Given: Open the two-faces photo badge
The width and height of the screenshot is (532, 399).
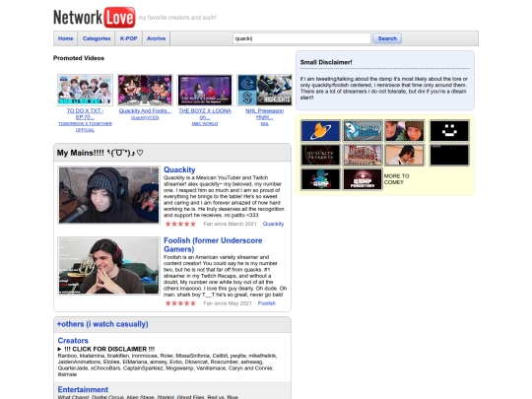Looking at the screenshot, I should point(405,131).
